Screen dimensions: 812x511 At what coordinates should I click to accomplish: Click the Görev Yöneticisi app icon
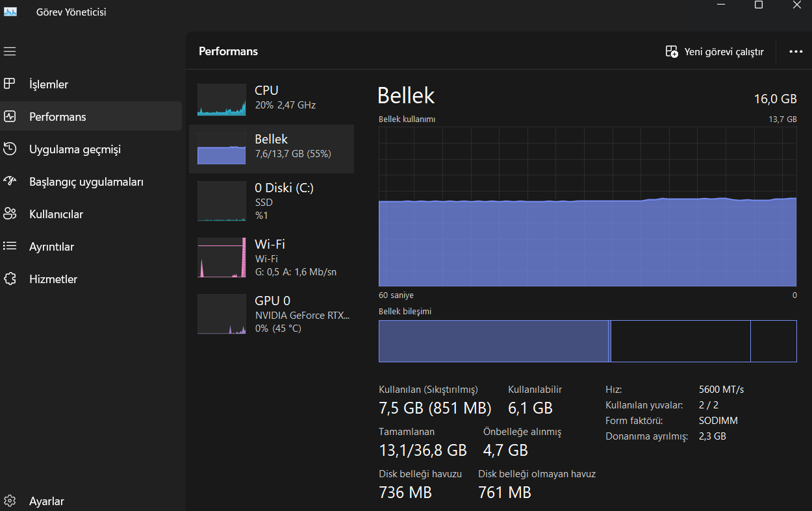tap(10, 12)
